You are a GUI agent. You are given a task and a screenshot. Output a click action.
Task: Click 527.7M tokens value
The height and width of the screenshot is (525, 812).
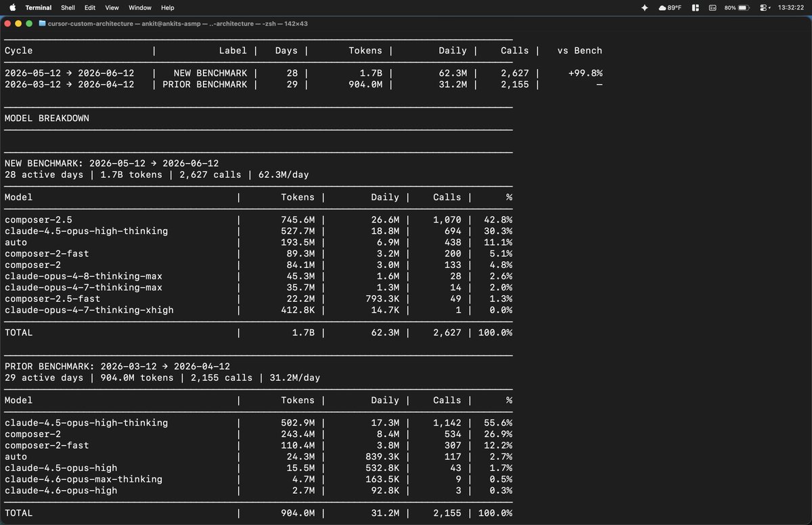click(298, 231)
